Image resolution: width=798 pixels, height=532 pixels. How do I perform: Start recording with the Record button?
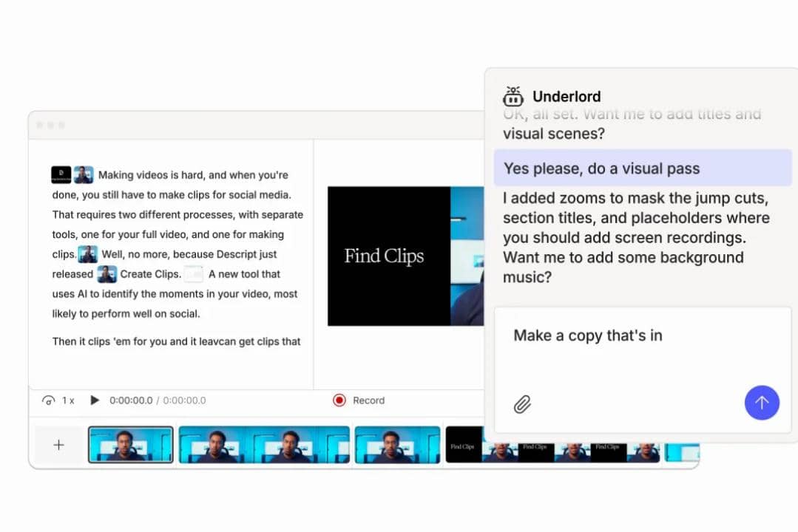[x=359, y=400]
